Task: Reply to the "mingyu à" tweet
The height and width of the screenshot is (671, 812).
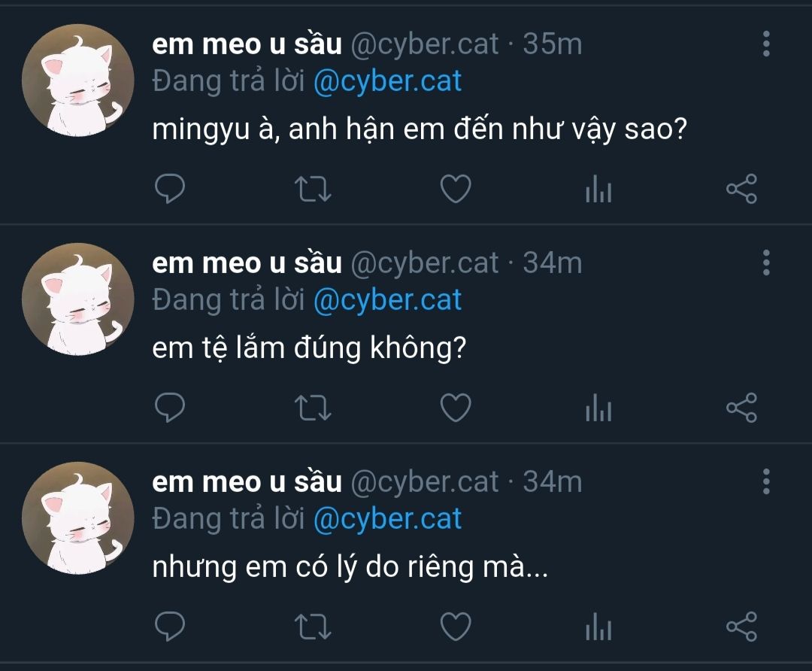Action: pyautogui.click(x=170, y=189)
